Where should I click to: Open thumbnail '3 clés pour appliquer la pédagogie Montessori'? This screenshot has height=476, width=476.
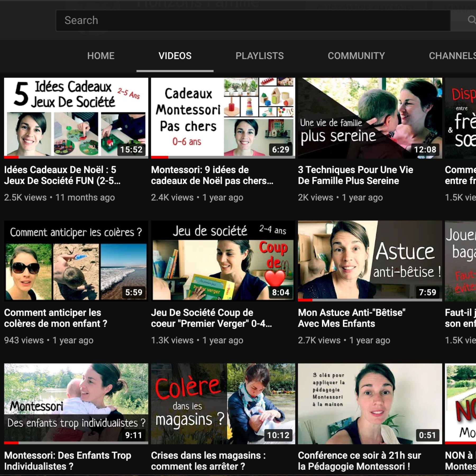click(370, 404)
